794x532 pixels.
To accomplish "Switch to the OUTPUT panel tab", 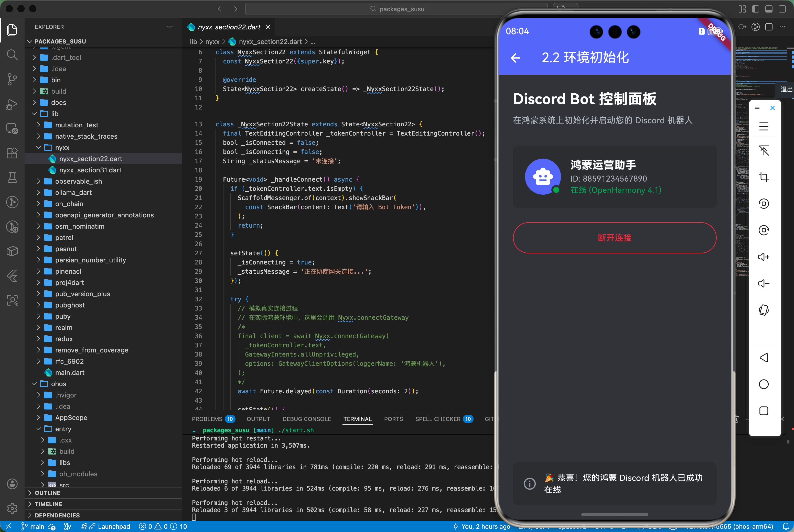I will [258, 419].
